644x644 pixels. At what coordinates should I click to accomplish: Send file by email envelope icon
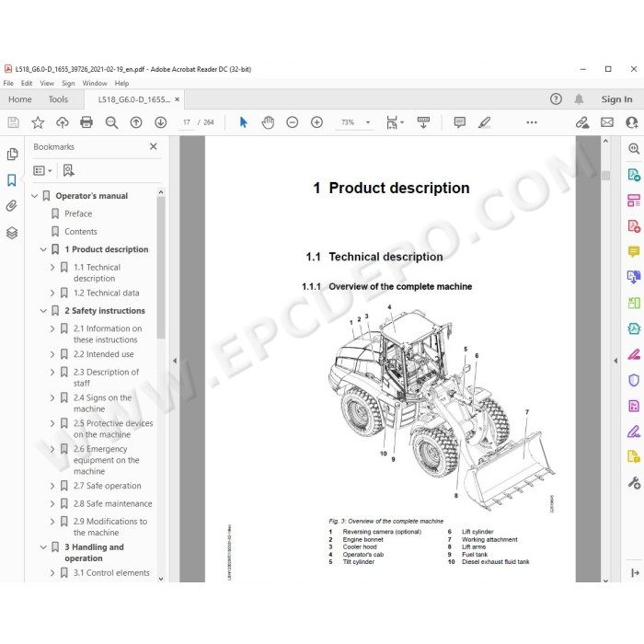pos(607,122)
